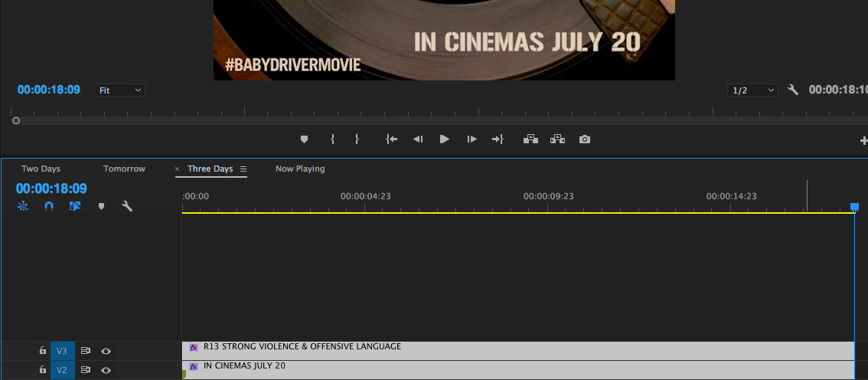Toggle V3 track targeting
The height and width of the screenshot is (380, 868).
62,351
